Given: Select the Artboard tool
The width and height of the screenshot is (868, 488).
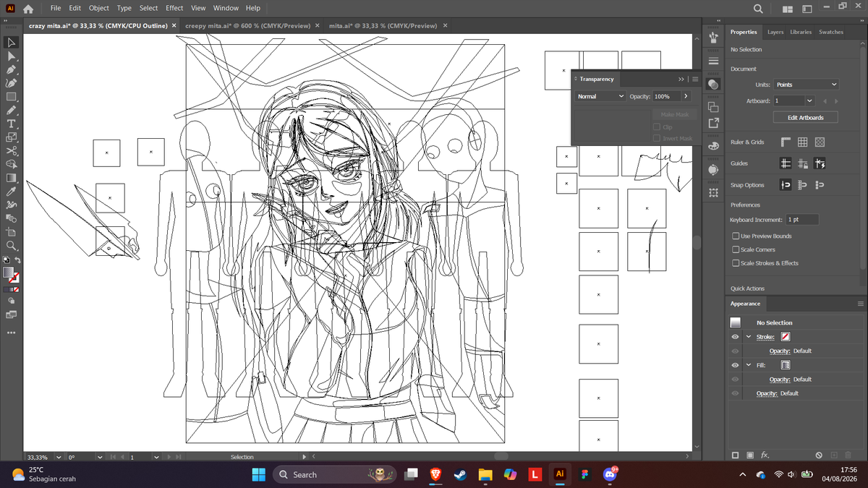Looking at the screenshot, I should (x=12, y=232).
